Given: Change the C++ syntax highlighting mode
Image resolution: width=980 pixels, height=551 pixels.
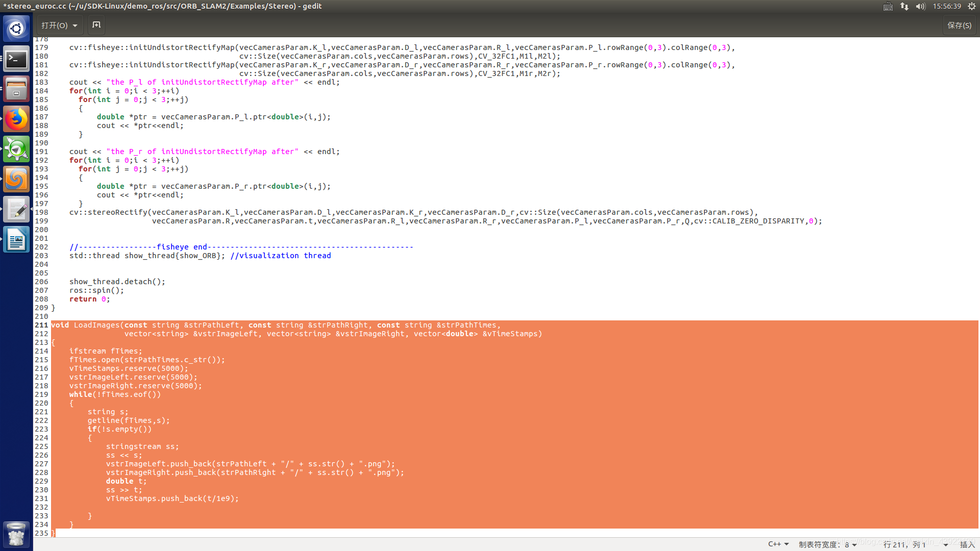Looking at the screenshot, I should point(778,544).
